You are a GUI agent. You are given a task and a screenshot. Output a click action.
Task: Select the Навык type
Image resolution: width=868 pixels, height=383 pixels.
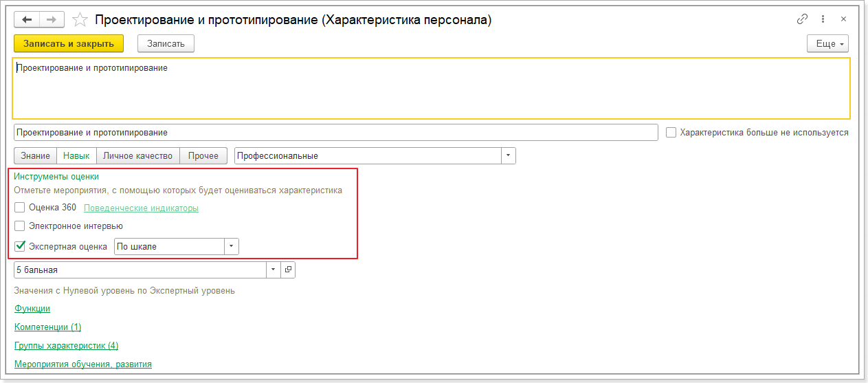(76, 155)
